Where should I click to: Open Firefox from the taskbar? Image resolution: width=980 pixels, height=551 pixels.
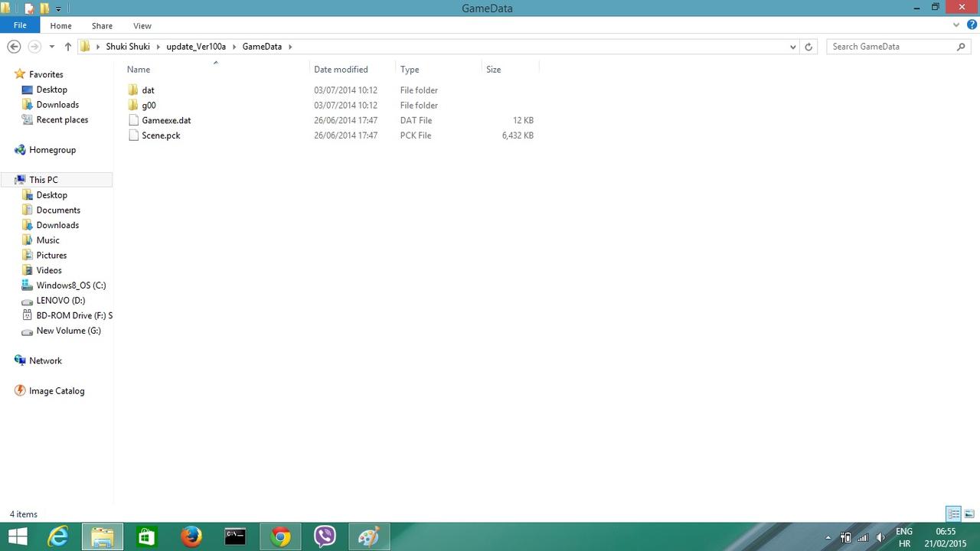pyautogui.click(x=191, y=537)
